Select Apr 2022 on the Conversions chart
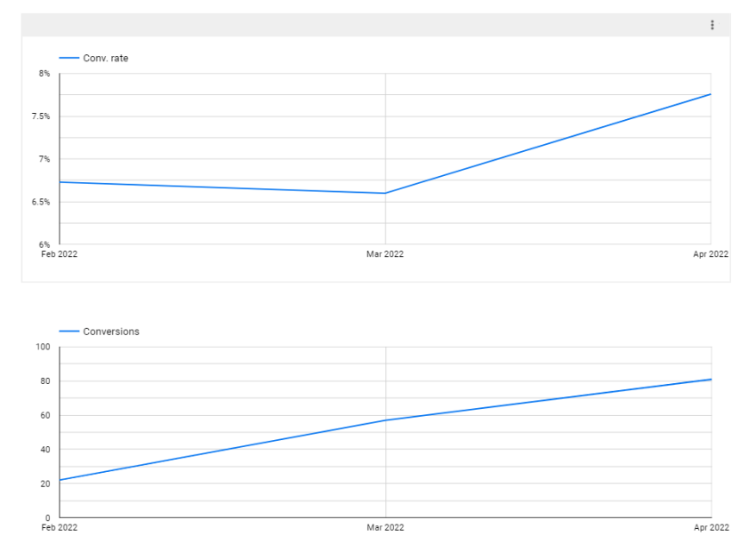 pyautogui.click(x=712, y=528)
